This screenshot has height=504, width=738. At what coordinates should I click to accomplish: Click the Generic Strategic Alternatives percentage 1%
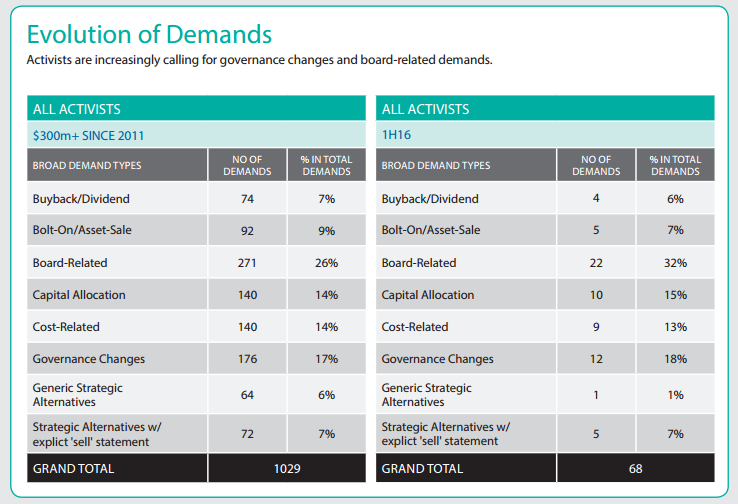[676, 395]
